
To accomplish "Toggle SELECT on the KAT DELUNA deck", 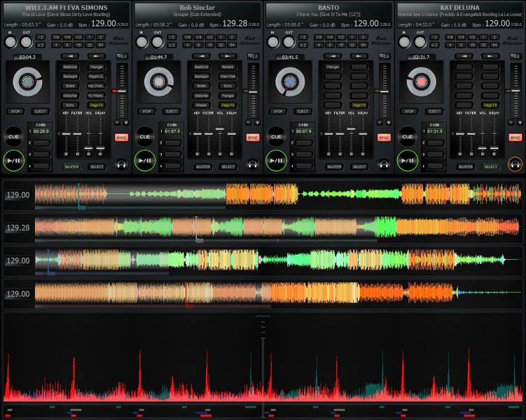I will tap(491, 167).
